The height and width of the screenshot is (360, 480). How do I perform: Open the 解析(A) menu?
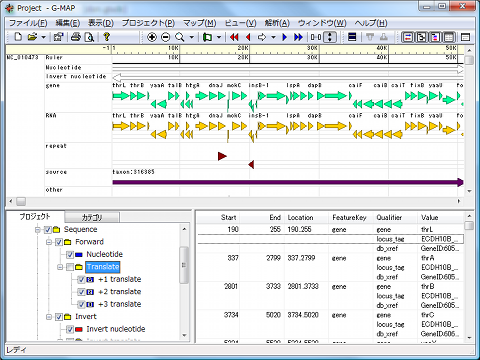(277, 23)
